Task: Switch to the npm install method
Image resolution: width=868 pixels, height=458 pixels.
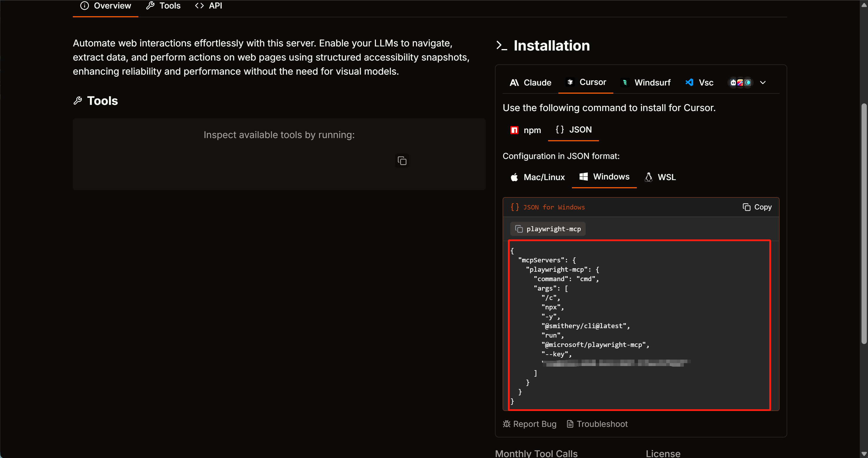Action: tap(525, 130)
